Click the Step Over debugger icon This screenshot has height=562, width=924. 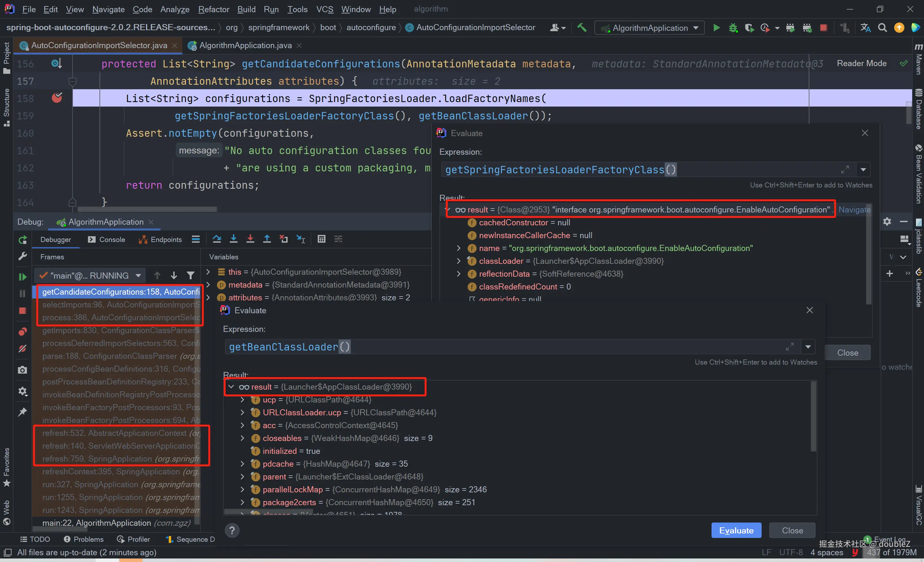[217, 239]
